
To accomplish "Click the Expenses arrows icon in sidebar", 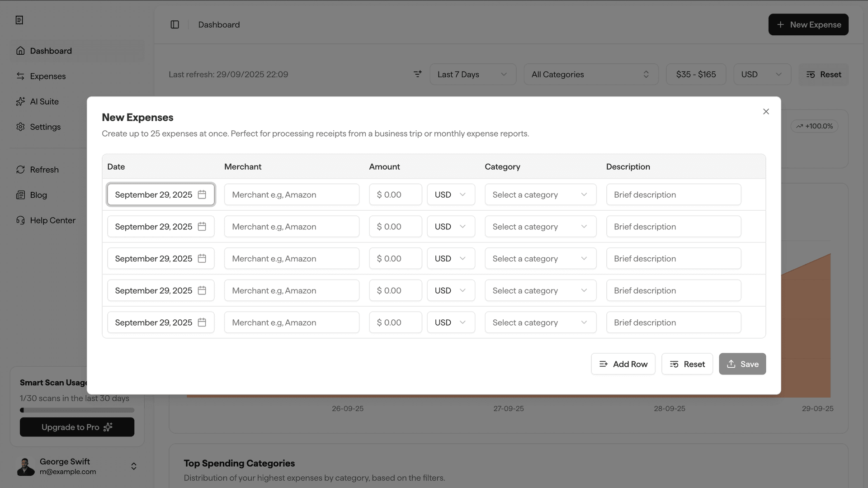I will tap(20, 76).
